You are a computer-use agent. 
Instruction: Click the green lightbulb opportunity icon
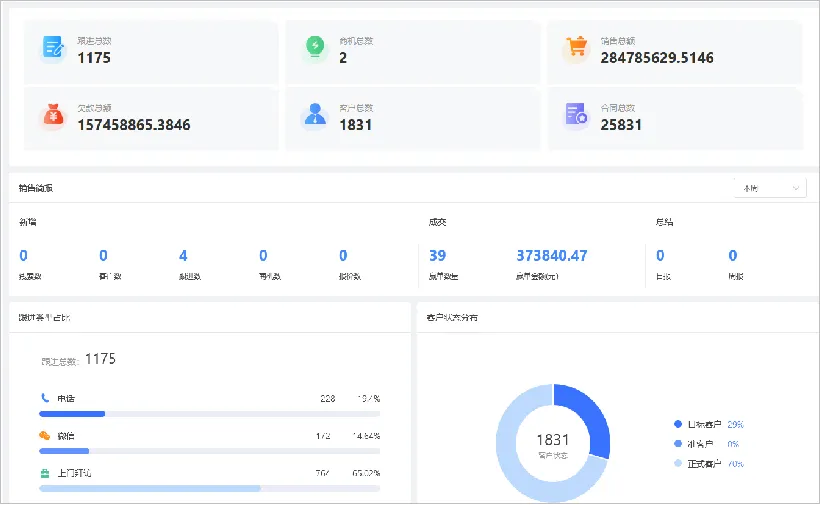tap(315, 47)
